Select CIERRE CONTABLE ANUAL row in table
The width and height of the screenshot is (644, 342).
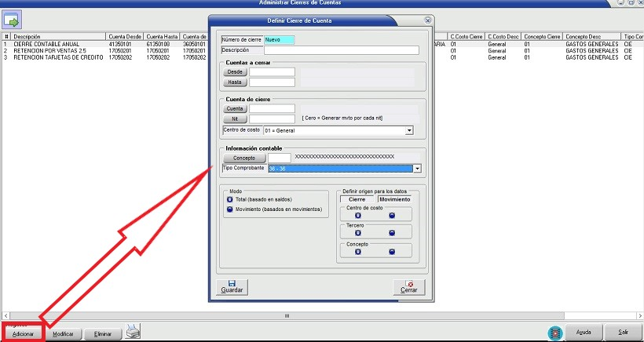47,45
